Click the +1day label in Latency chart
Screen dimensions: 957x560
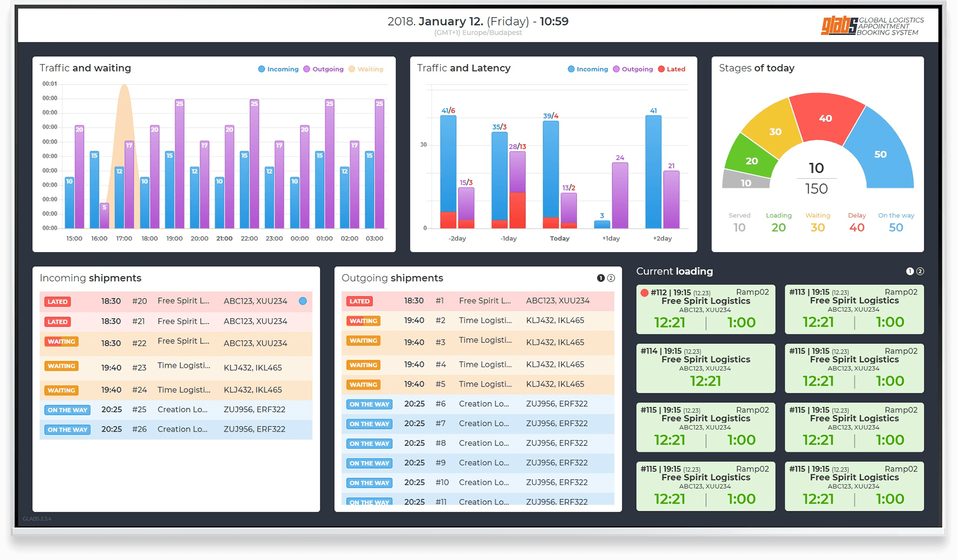[611, 239]
